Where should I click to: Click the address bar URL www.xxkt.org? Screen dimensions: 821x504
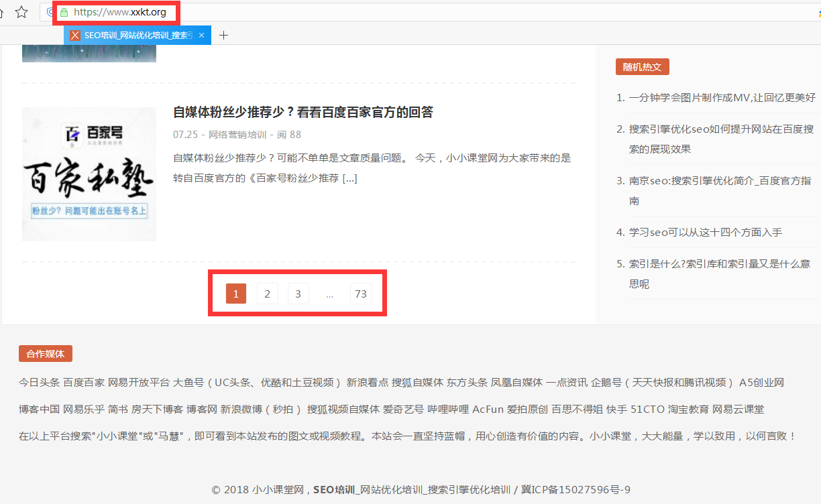coord(120,12)
